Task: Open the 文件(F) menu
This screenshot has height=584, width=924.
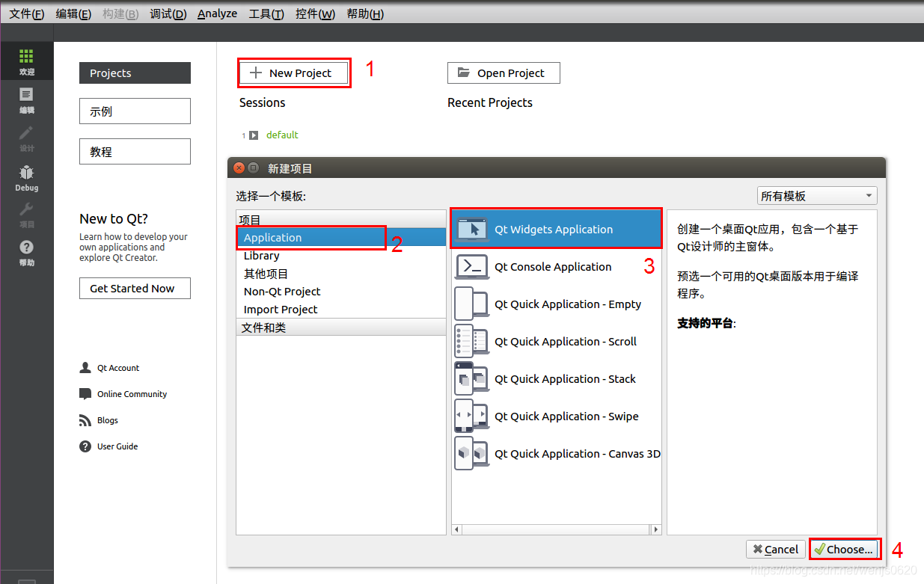Action: [x=26, y=14]
